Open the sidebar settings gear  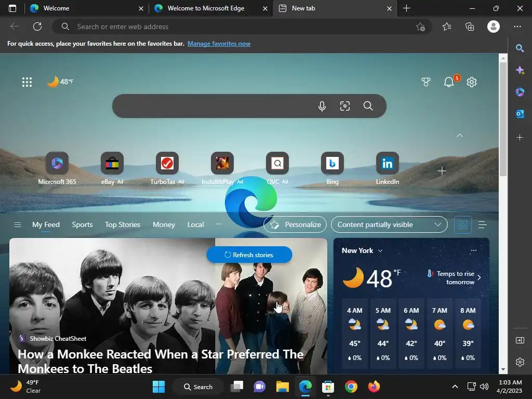click(520, 362)
